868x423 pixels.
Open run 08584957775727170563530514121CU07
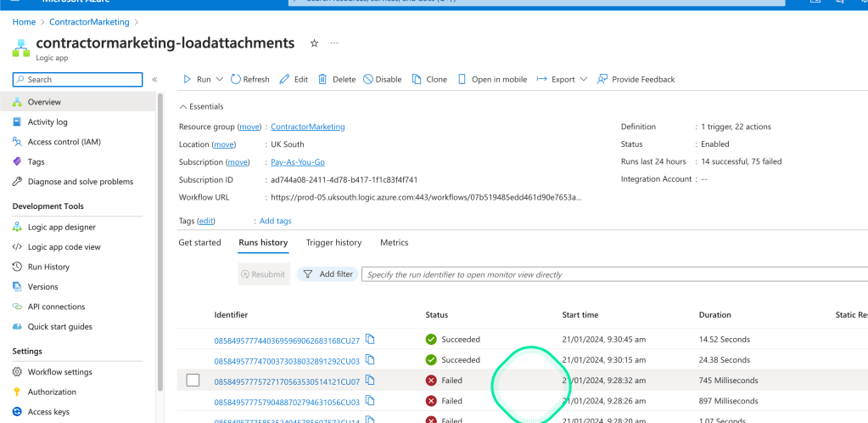coord(287,382)
